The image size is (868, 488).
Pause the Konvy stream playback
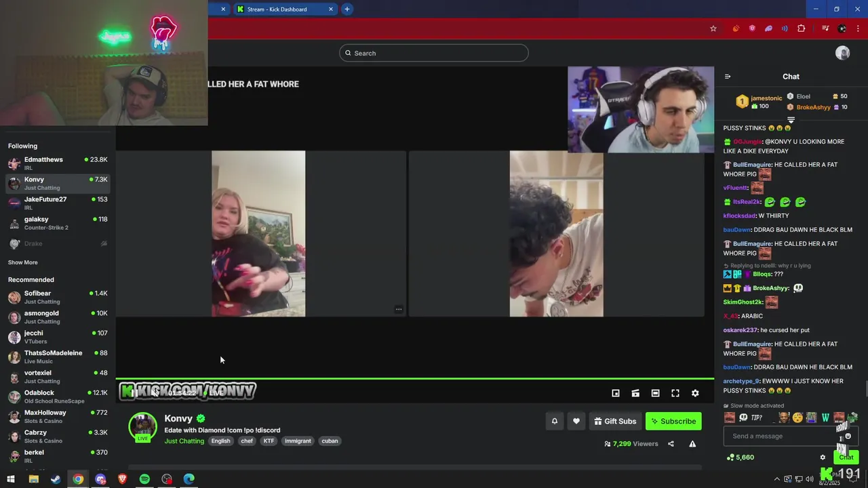134,392
